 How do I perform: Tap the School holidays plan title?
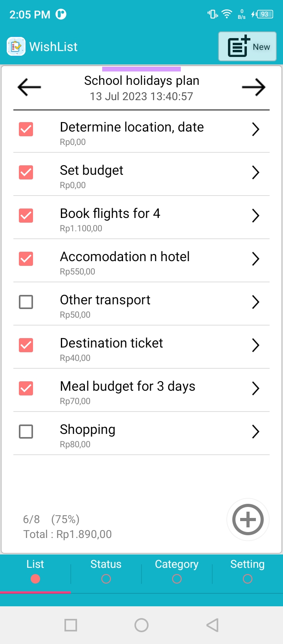point(141,80)
